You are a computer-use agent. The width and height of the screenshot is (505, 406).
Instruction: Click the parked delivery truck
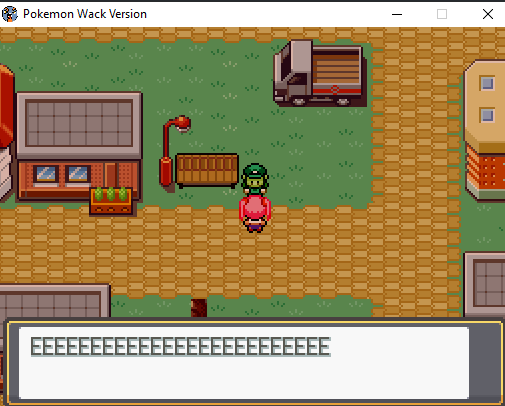click(320, 73)
